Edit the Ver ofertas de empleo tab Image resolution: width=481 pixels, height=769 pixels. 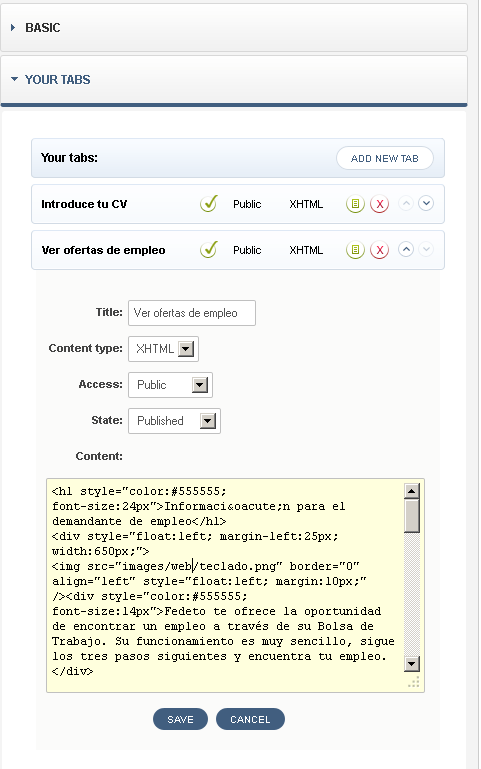pos(355,250)
